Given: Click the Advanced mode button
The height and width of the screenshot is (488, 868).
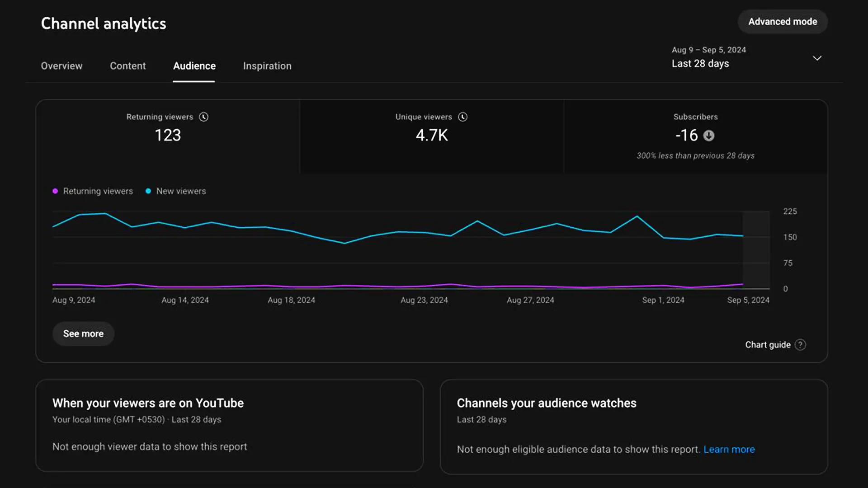Looking at the screenshot, I should [x=783, y=22].
